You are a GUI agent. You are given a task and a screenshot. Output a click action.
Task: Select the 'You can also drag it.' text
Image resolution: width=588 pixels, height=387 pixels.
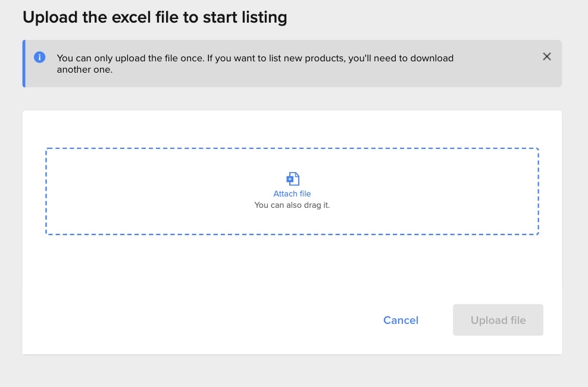[x=292, y=205]
